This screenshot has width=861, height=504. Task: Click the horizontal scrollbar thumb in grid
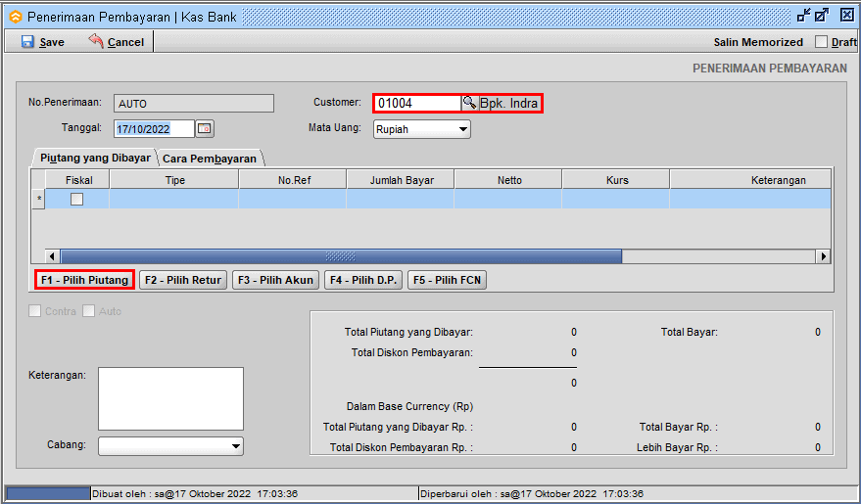pyautogui.click(x=341, y=256)
